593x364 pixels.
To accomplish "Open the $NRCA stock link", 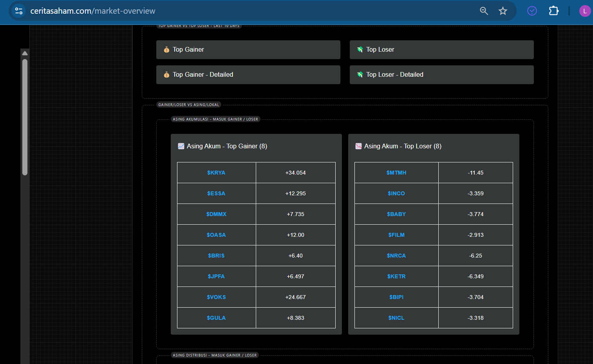I will 396,256.
